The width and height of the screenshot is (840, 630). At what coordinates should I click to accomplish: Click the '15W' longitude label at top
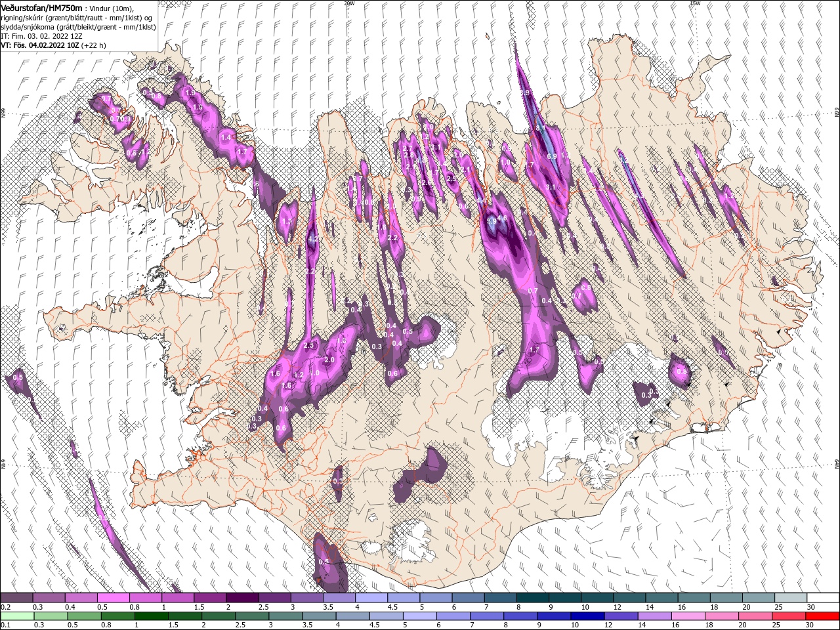[695, 3]
